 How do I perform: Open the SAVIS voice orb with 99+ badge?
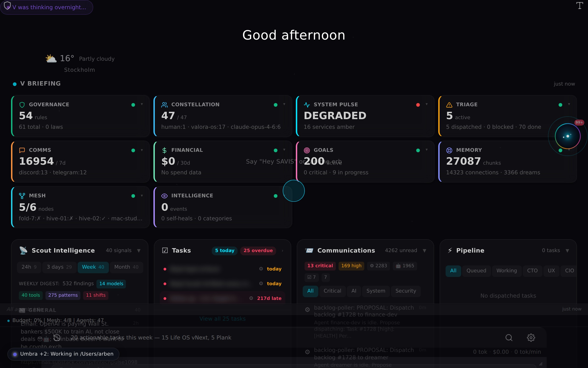click(x=568, y=136)
